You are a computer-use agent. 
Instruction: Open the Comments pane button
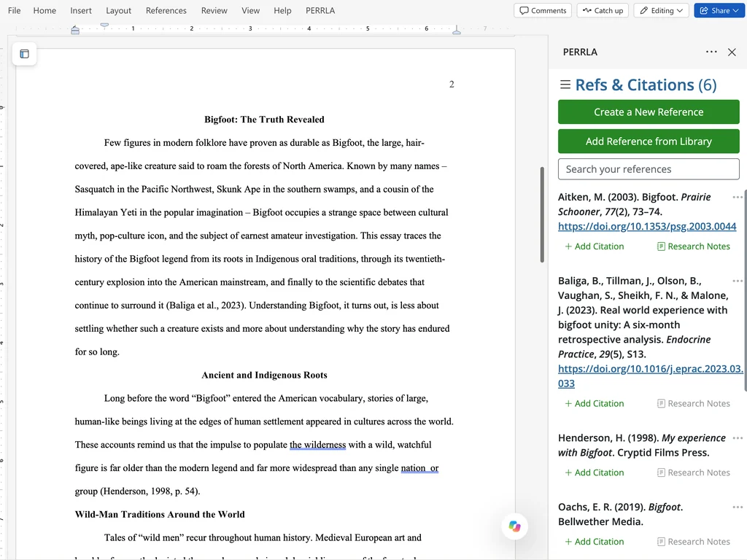pyautogui.click(x=543, y=10)
